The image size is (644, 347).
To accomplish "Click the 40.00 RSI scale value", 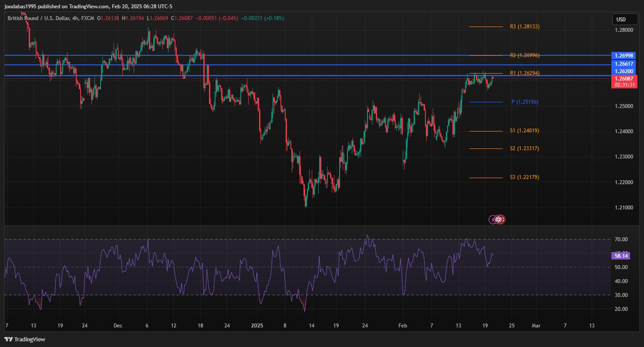I will coord(621,281).
